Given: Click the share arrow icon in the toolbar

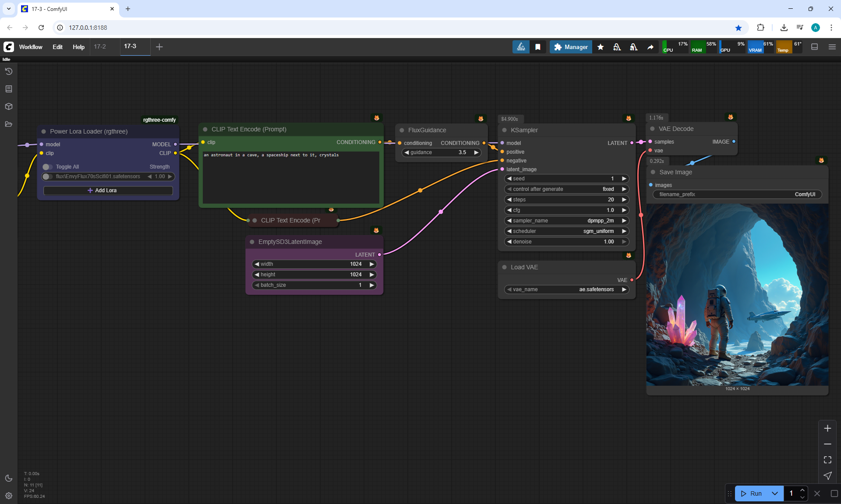Looking at the screenshot, I should (x=650, y=47).
